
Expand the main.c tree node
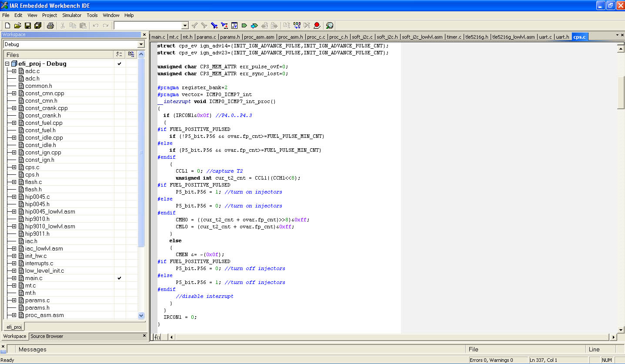[14, 278]
